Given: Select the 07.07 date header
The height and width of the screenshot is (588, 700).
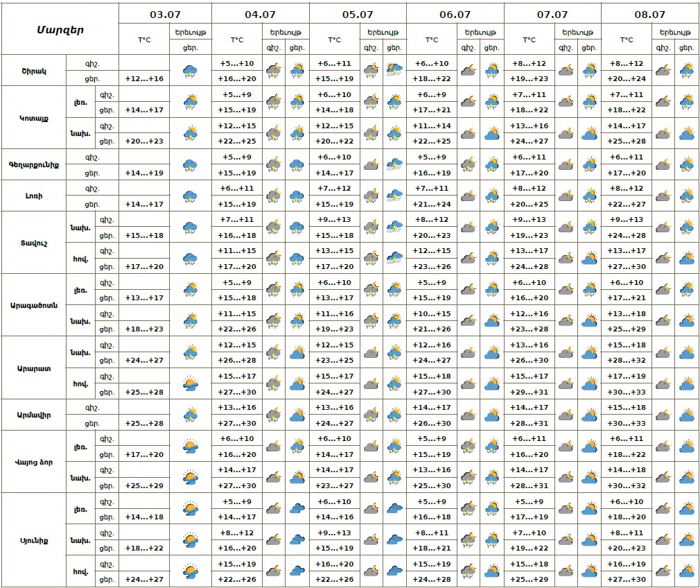Looking at the screenshot, I should (552, 15).
